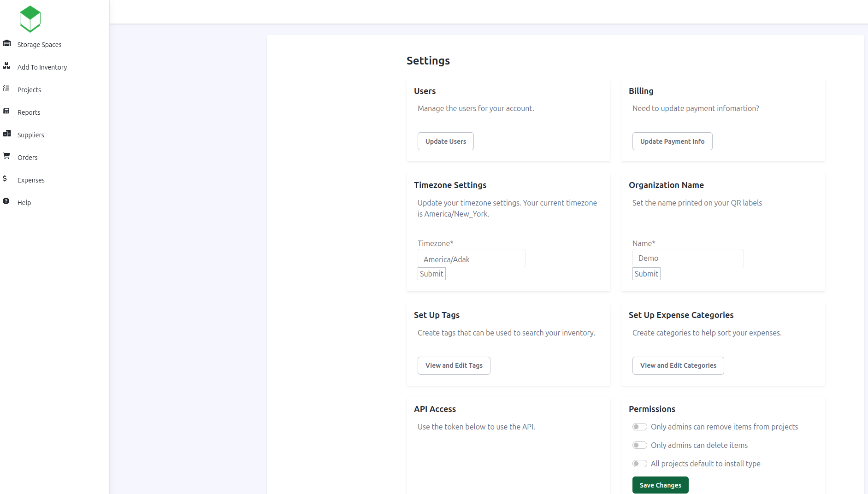Click the 'Organization Name' card heading
Viewport: 868px width, 494px height.
pyautogui.click(x=667, y=185)
